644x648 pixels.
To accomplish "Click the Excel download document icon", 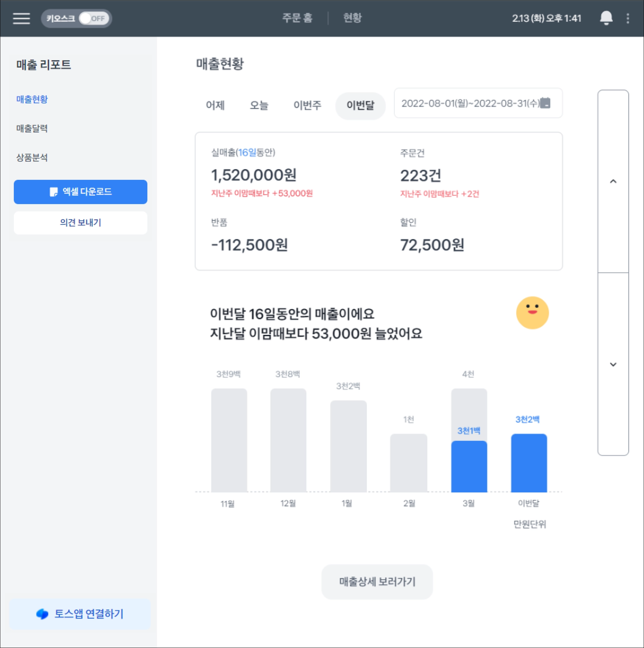I will pos(53,192).
